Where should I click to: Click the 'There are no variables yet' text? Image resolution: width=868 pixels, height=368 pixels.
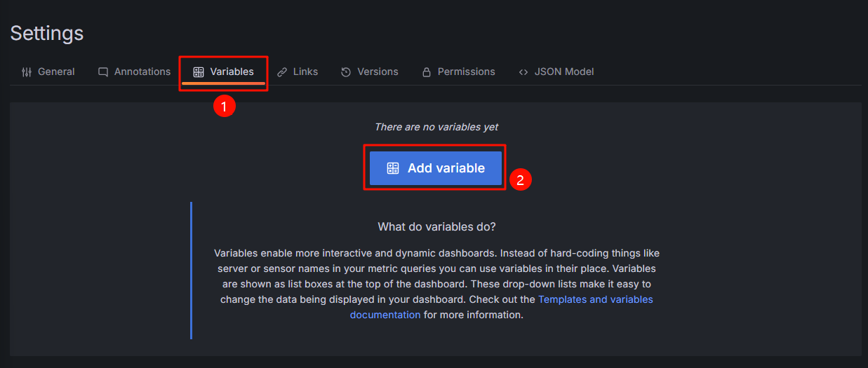click(436, 127)
